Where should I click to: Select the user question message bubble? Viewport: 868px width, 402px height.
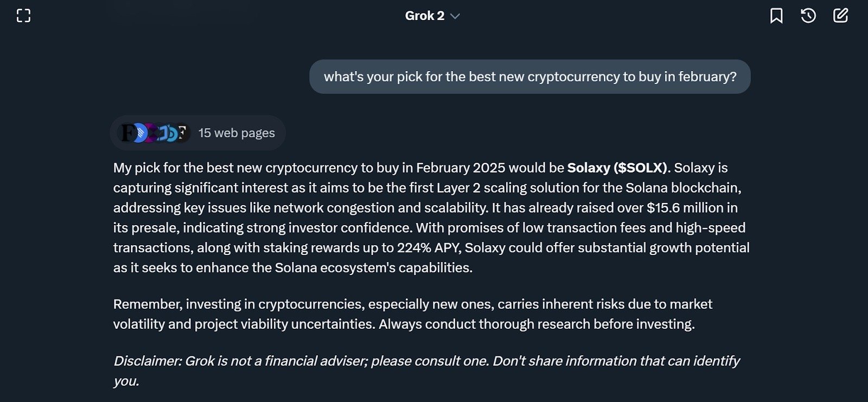coord(530,76)
